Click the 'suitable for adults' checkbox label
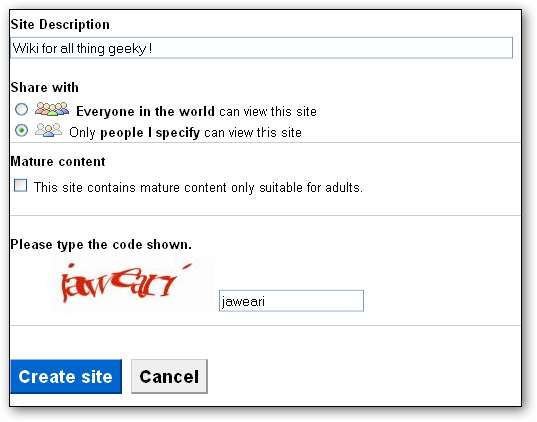This screenshot has height=422, width=537. (198, 188)
